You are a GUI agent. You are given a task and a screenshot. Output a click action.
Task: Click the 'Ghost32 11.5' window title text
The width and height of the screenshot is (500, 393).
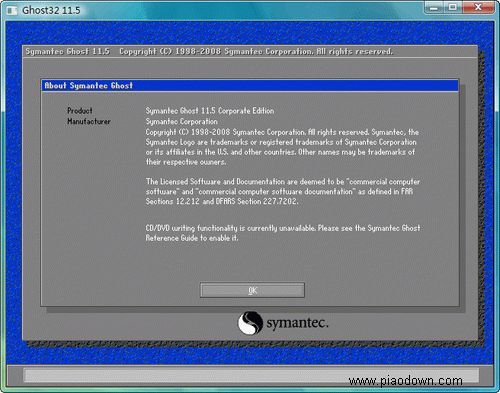[51, 10]
